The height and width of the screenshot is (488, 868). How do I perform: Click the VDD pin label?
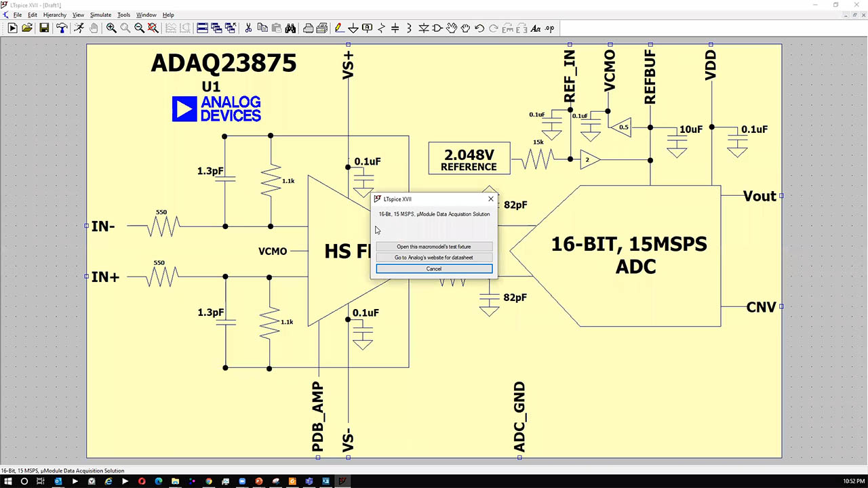pos(711,66)
